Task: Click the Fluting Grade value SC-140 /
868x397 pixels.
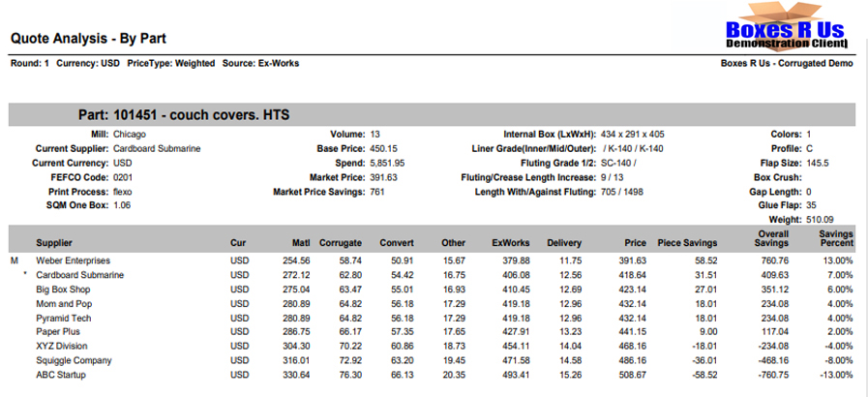Action: click(x=619, y=164)
